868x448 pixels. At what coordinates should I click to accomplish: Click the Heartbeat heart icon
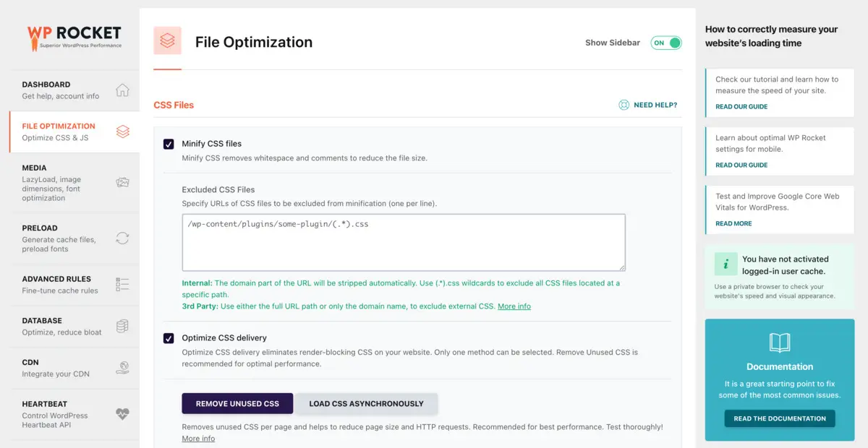click(x=123, y=415)
